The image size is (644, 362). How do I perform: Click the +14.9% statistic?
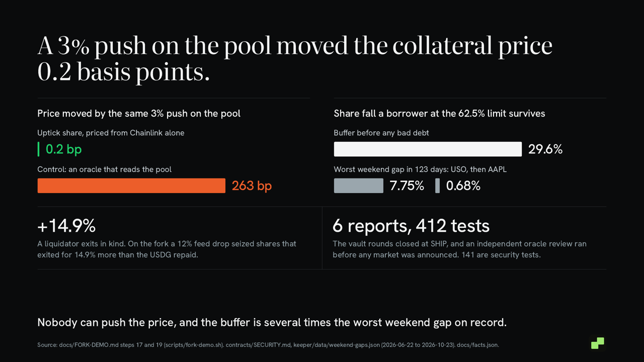[66, 226]
